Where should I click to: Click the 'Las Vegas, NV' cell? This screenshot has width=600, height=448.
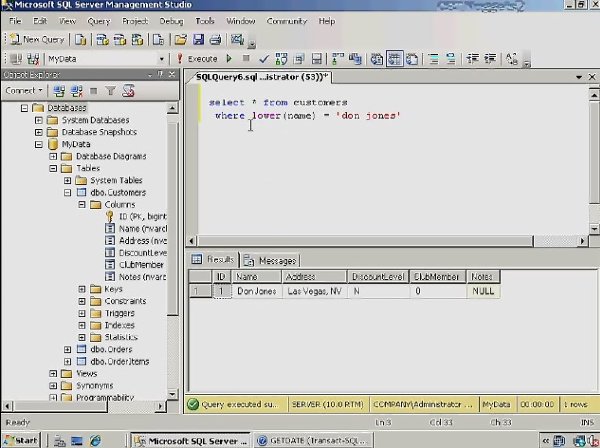tap(314, 291)
